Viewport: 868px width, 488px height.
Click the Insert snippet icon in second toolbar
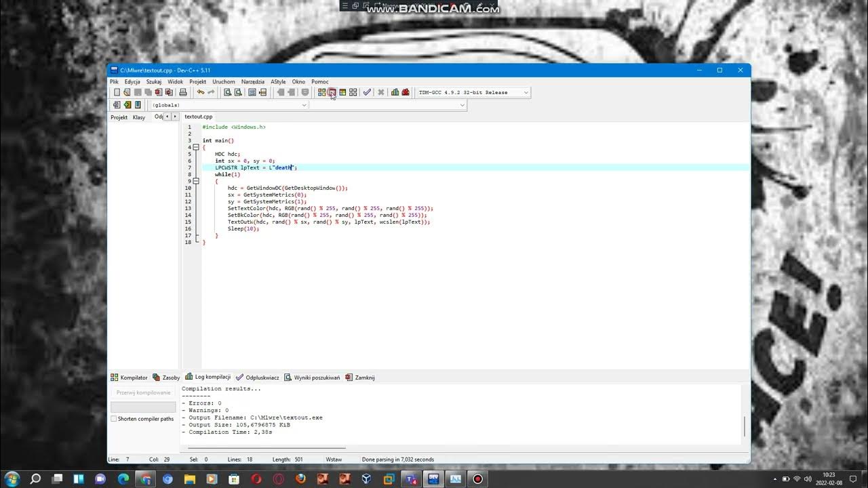[x=117, y=105]
